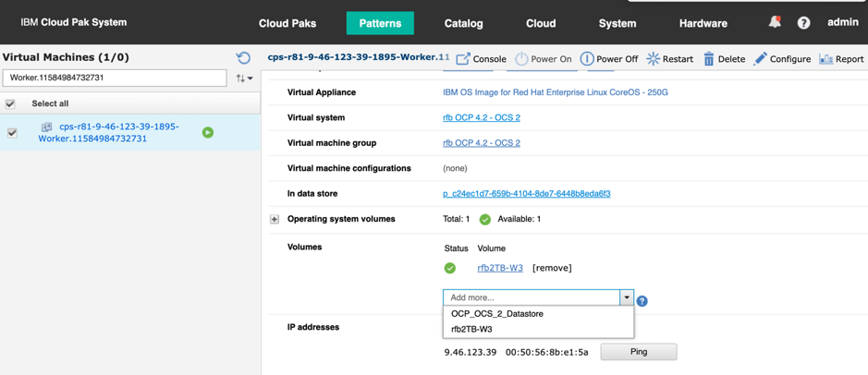Screen dimensions: 868x375
Task: Click the blue help icon beside Add more
Action: pos(642,301)
